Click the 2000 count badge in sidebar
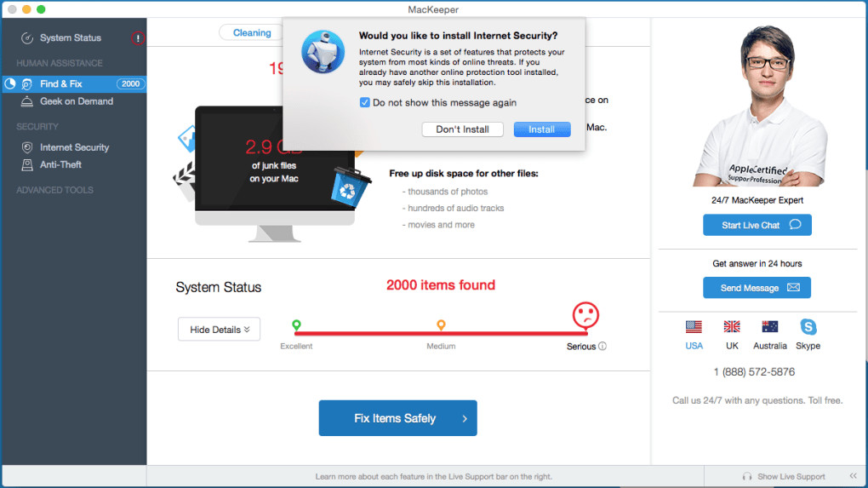 pos(131,84)
